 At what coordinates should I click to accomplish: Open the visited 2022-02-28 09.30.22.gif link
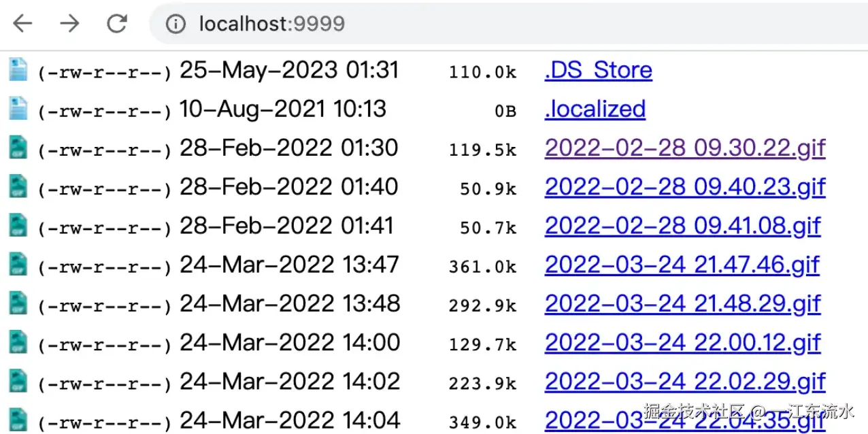[685, 148]
